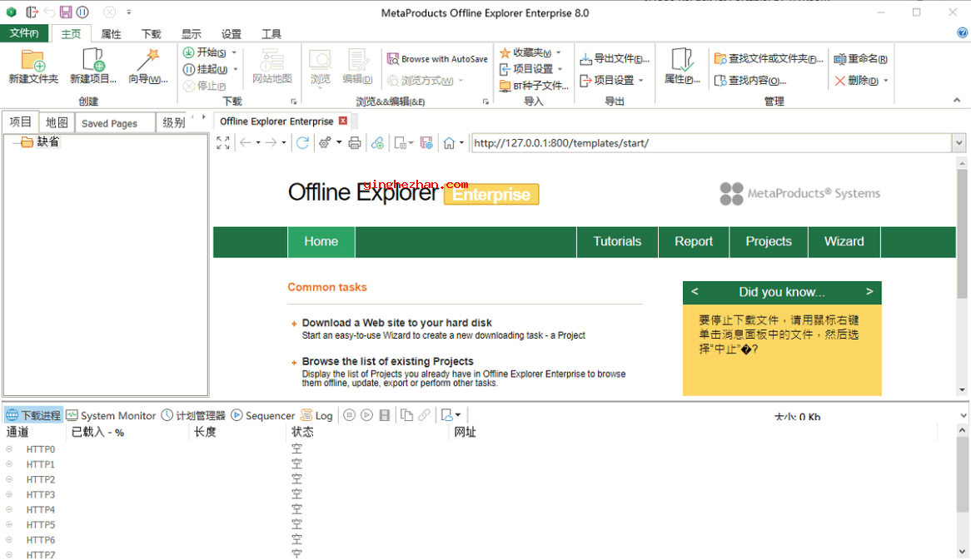Open the 文件 file menu
Image resolution: width=971 pixels, height=560 pixels.
24,32
